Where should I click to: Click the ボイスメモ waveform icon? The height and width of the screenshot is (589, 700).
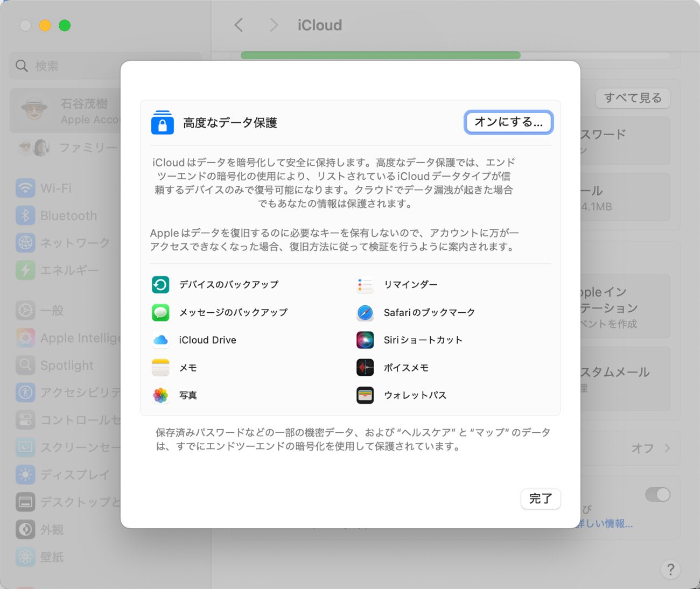(x=365, y=368)
